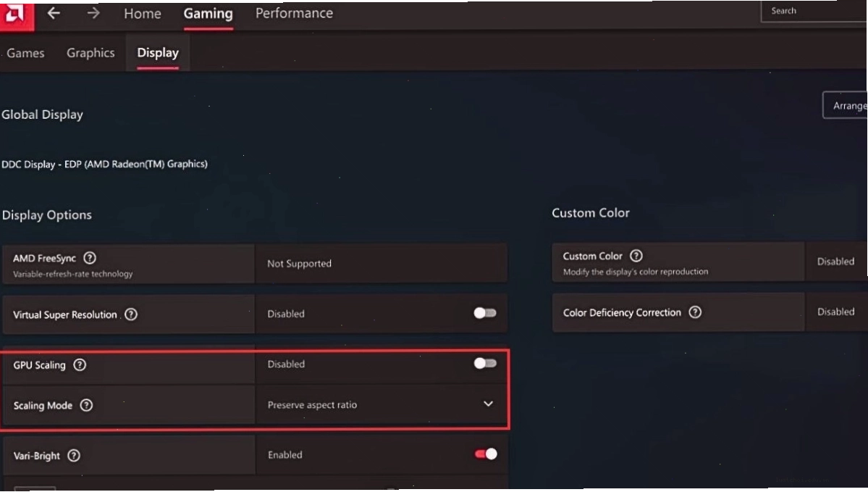Disable Vari-Bright toggle
This screenshot has width=868, height=492.
click(x=486, y=454)
